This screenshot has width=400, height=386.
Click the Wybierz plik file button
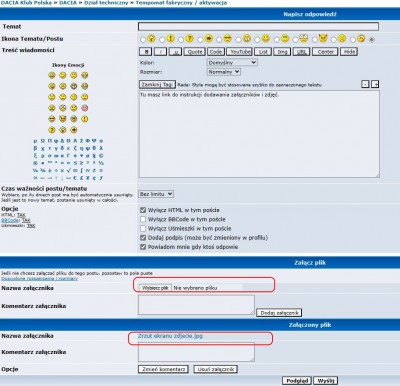(155, 288)
